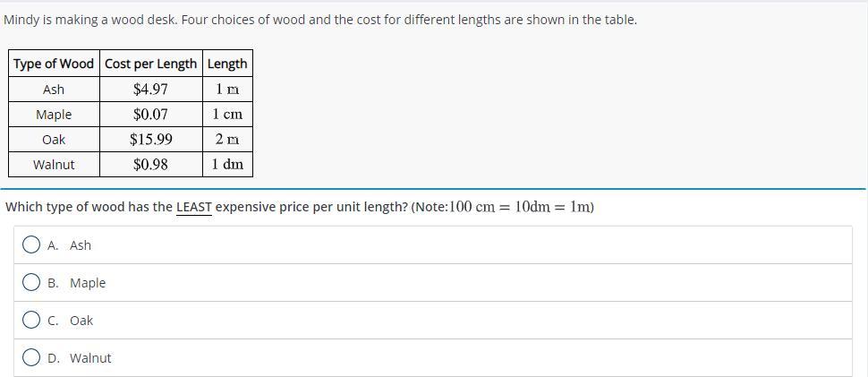Click the Walnut cell in the table
868x377 pixels.
(55, 165)
